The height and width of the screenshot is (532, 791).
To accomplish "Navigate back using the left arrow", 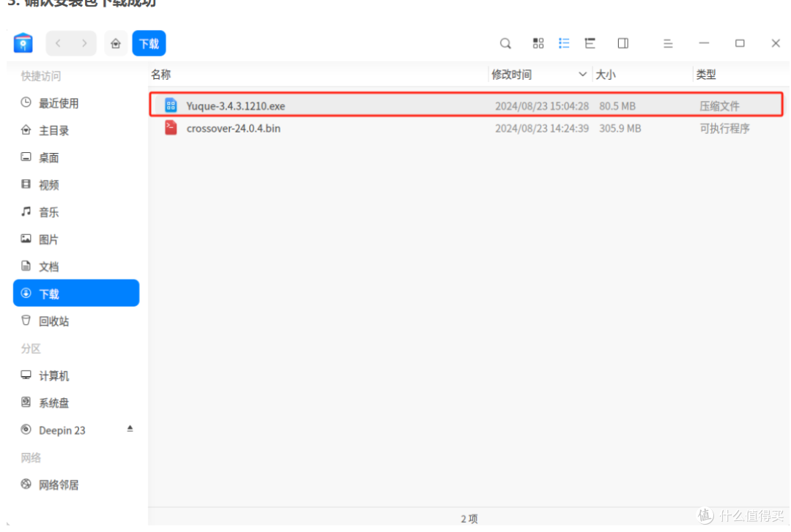I will (x=57, y=43).
